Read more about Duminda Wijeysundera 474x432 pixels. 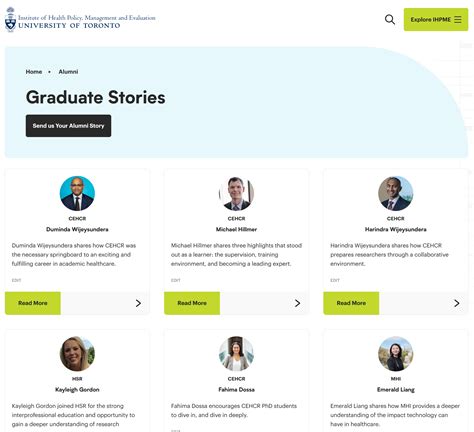33,303
